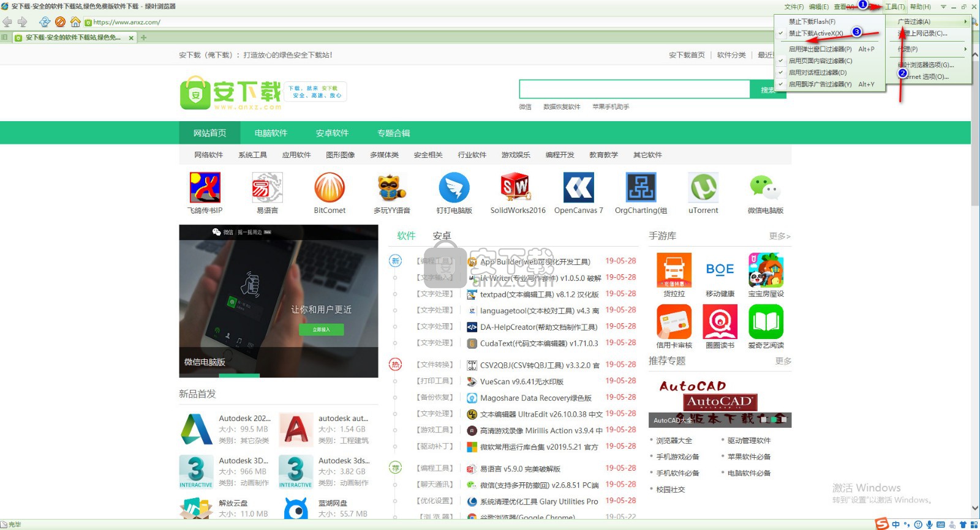Open the 货拉拉 mobile game icon
The height and width of the screenshot is (530, 980).
coord(674,270)
